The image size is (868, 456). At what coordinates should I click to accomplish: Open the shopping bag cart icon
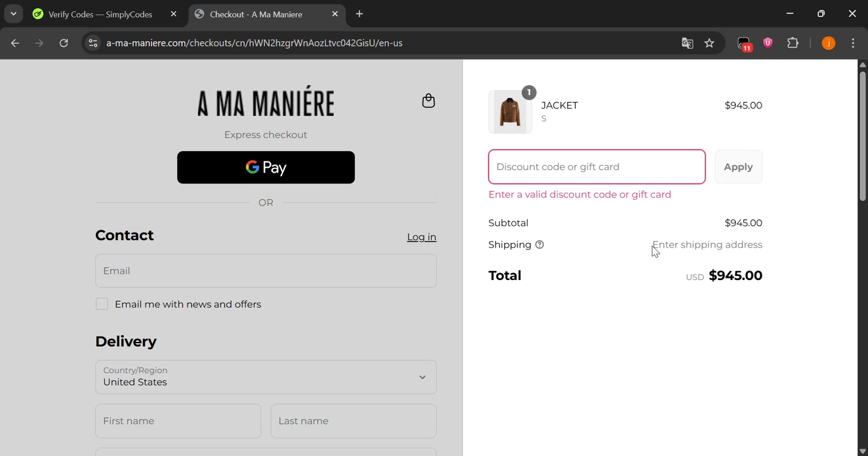pyautogui.click(x=428, y=101)
